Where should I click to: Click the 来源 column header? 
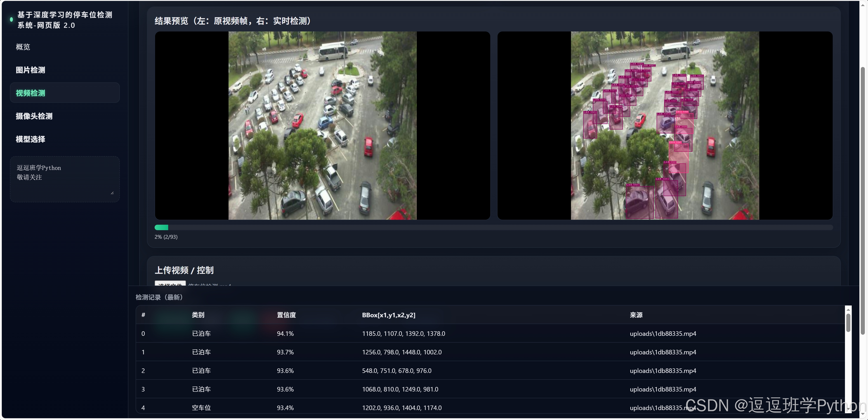[636, 315]
